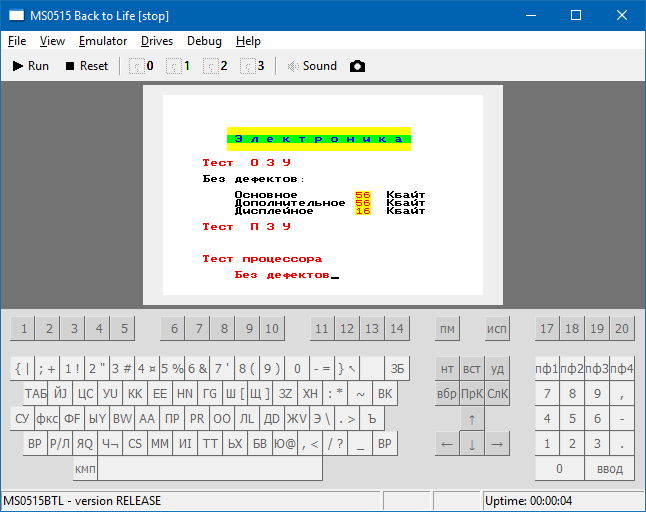Click the ВК return key

tap(385, 393)
